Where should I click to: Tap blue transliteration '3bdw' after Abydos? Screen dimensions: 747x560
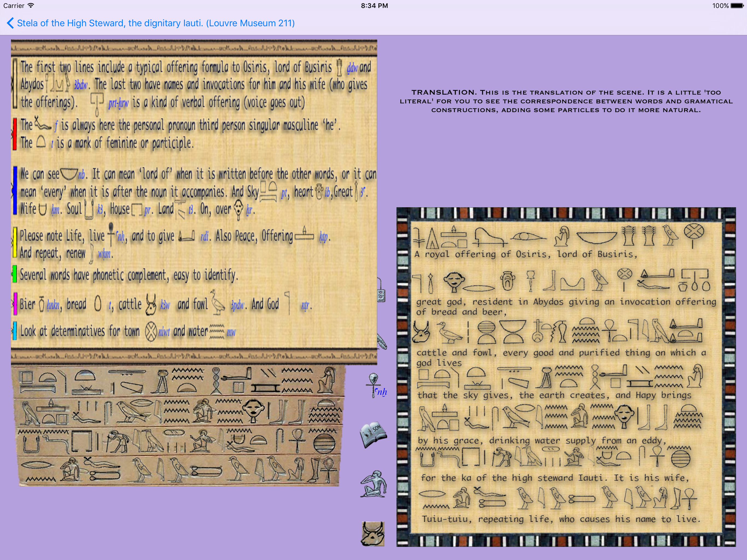[x=81, y=84]
